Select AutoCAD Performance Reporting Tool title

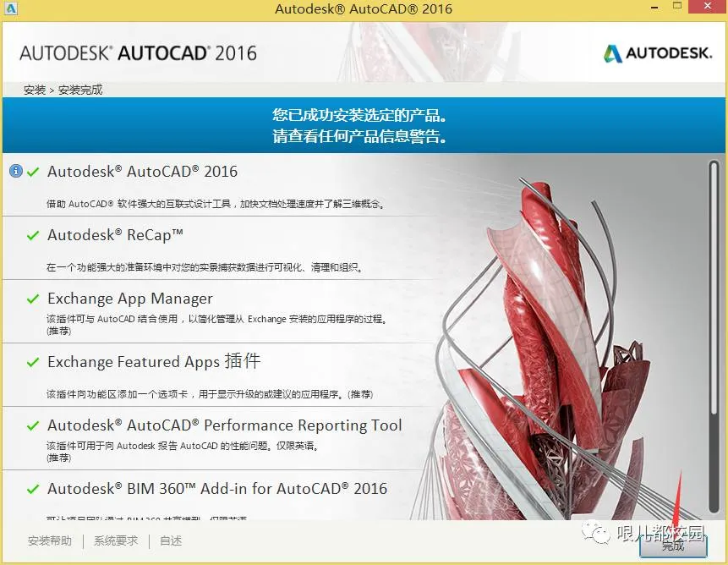[x=225, y=425]
